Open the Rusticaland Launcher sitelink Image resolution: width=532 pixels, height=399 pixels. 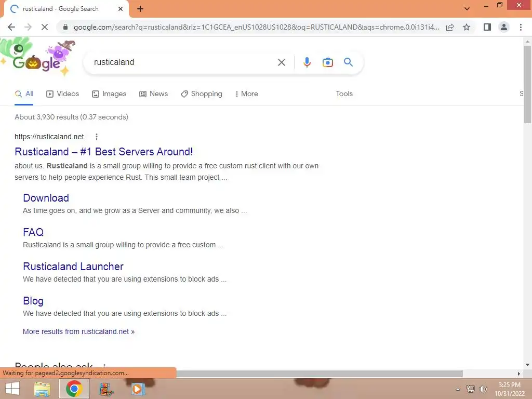[x=73, y=267]
